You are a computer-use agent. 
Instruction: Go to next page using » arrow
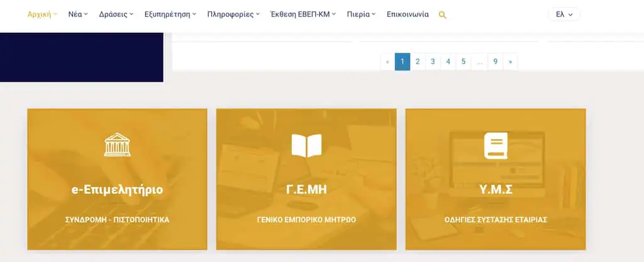510,62
